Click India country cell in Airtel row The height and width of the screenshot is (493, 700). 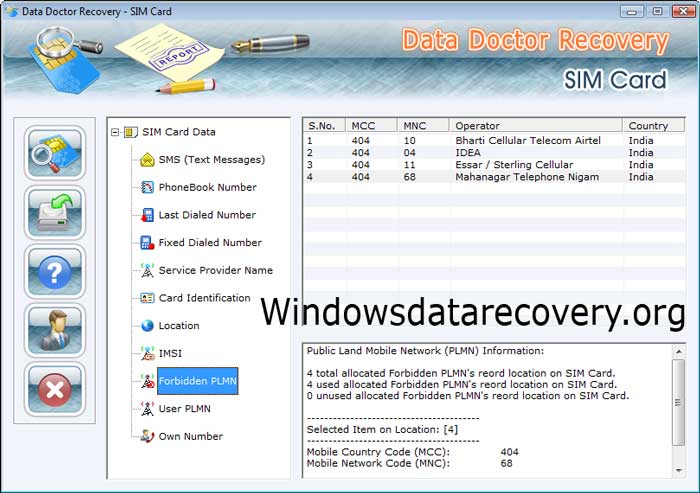[641, 141]
